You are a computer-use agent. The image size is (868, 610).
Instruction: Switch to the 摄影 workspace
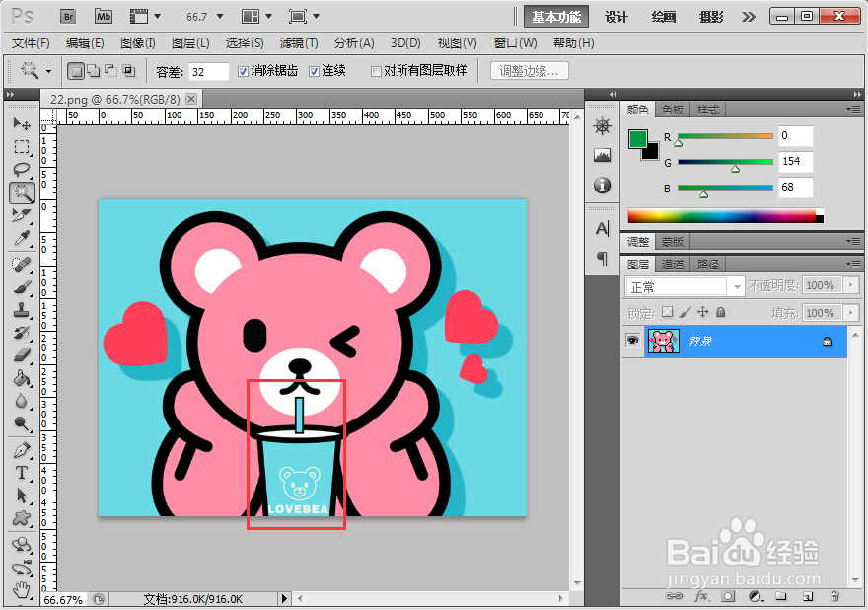point(711,17)
